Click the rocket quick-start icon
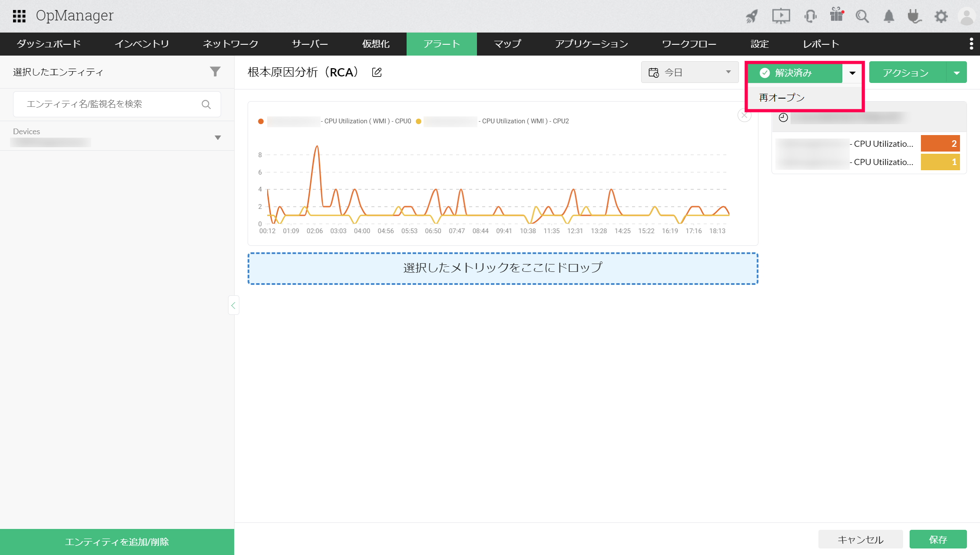 pyautogui.click(x=752, y=17)
